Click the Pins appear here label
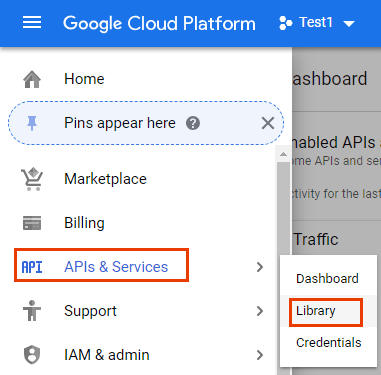381x375 pixels. pyautogui.click(x=120, y=123)
